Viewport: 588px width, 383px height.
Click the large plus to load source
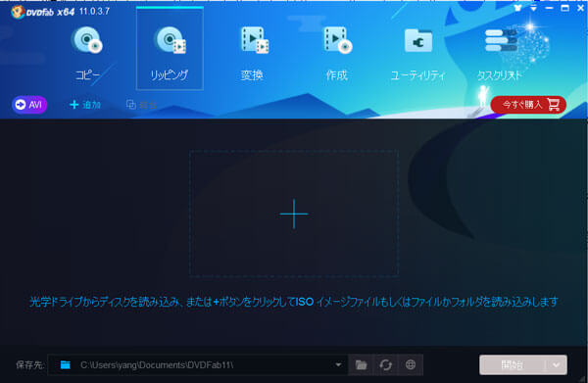coord(294,214)
